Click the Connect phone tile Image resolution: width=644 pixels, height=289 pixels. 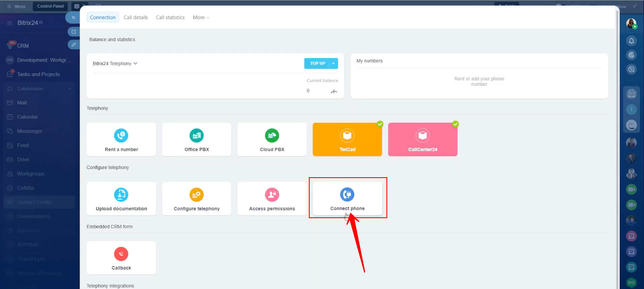coord(347,199)
